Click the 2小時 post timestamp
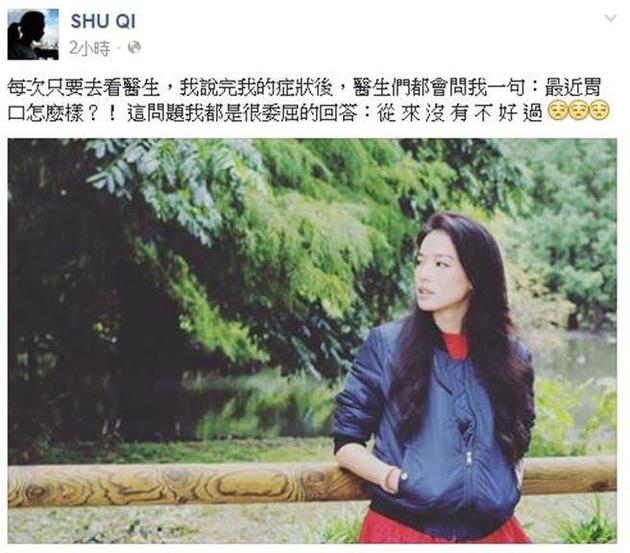 tap(89, 49)
